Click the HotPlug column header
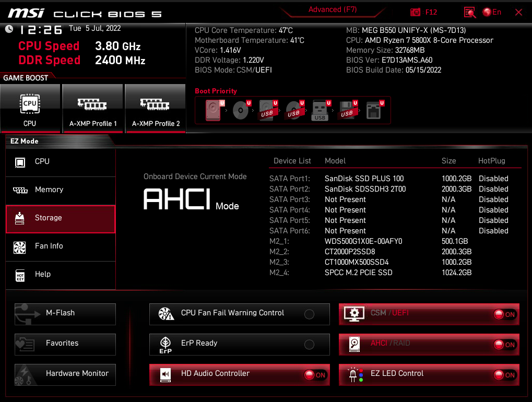This screenshot has height=402, width=532. (x=492, y=161)
